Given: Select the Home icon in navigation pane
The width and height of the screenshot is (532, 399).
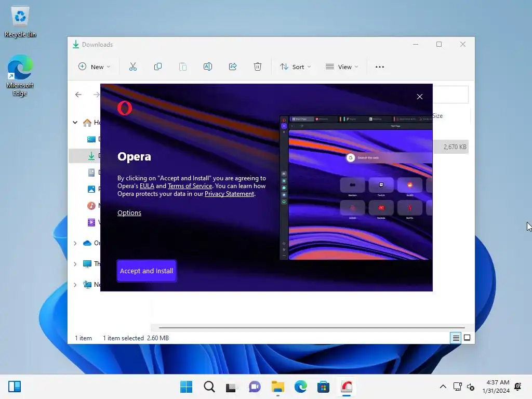Looking at the screenshot, I should (87, 123).
